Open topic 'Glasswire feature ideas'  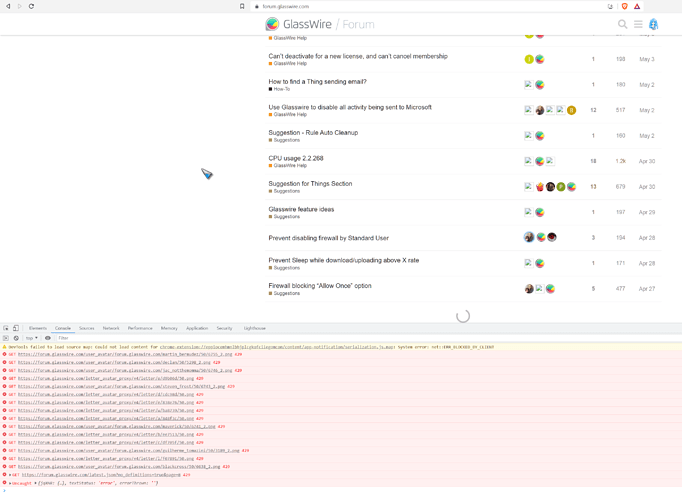pos(301,209)
